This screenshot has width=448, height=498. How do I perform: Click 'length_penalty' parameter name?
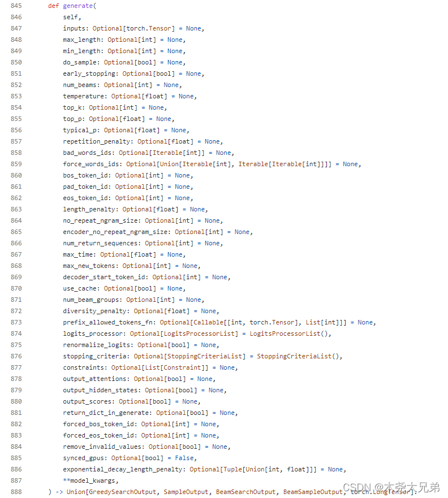tap(89, 209)
